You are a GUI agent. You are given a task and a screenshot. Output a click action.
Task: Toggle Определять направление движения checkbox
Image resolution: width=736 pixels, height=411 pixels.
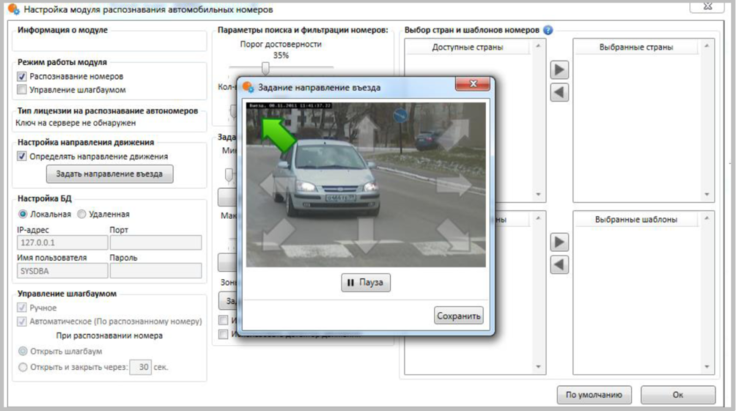[x=22, y=156]
